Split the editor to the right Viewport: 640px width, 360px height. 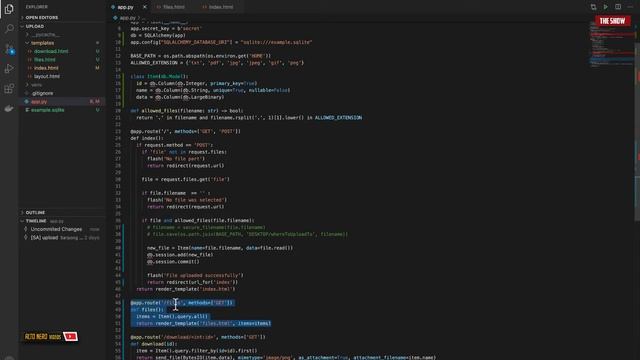pos(618,7)
